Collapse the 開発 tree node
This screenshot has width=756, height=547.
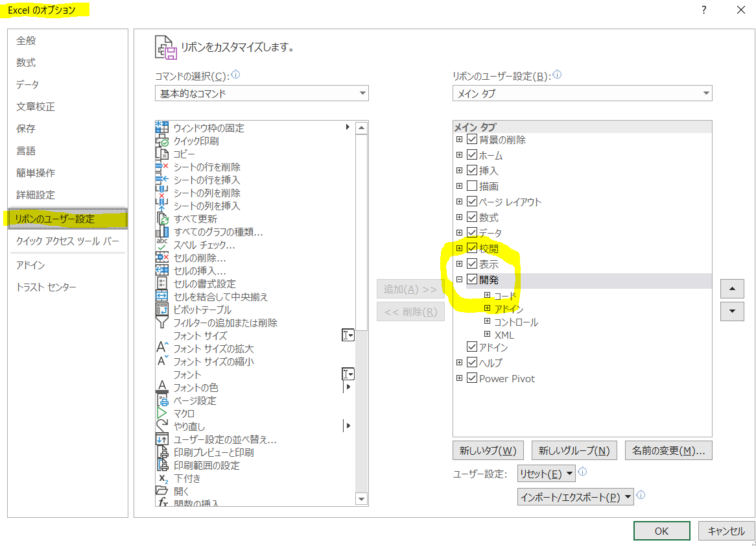[460, 279]
